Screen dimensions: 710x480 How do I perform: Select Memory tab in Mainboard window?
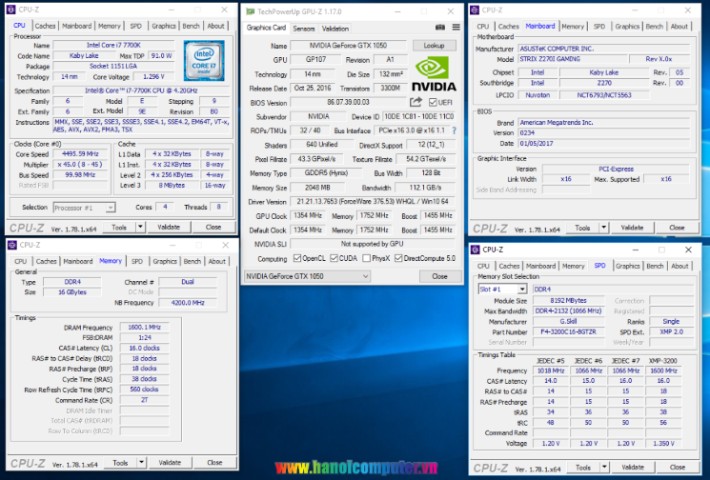coord(573,27)
